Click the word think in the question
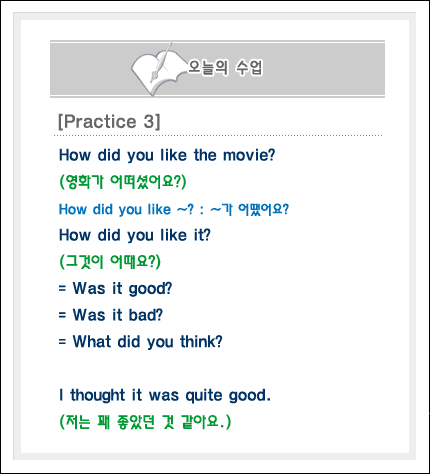 (201, 342)
